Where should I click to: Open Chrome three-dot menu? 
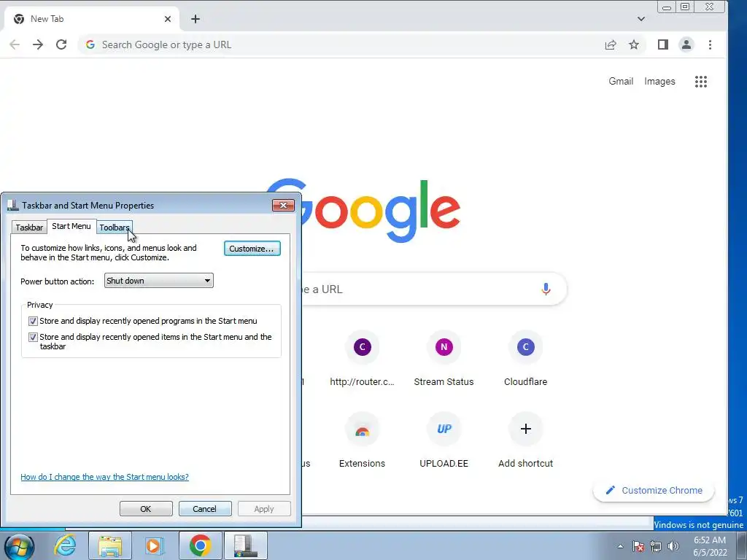click(x=710, y=44)
